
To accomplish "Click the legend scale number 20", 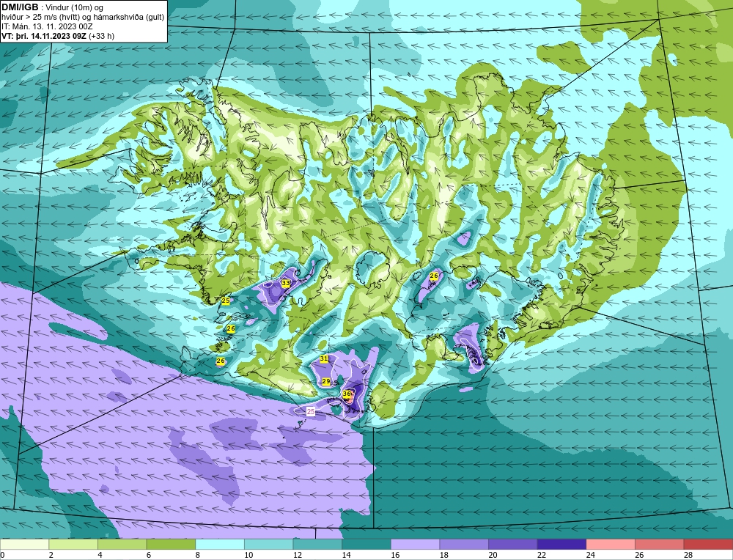I will click(x=493, y=556).
